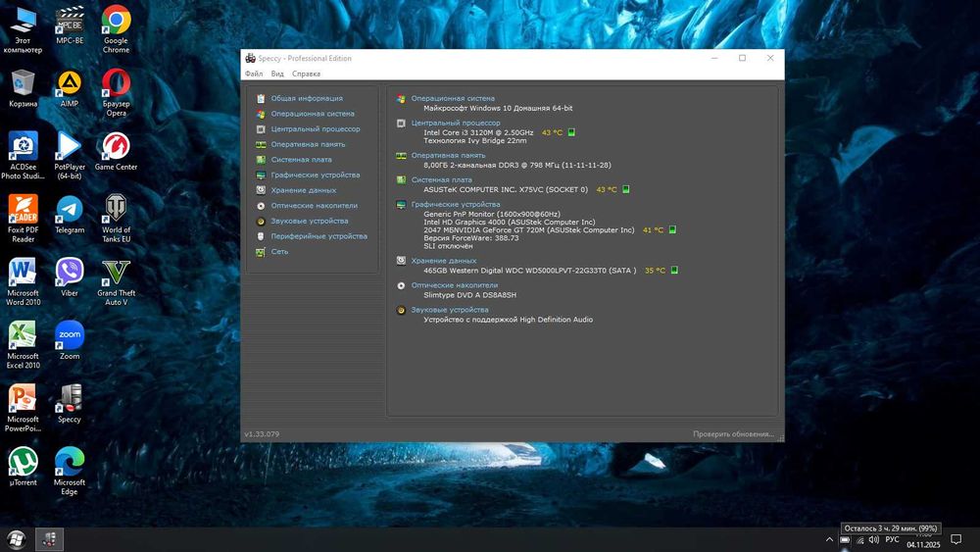This screenshot has height=552, width=980.
Task: Select Периферийные устройства in sidebar
Action: click(x=318, y=236)
